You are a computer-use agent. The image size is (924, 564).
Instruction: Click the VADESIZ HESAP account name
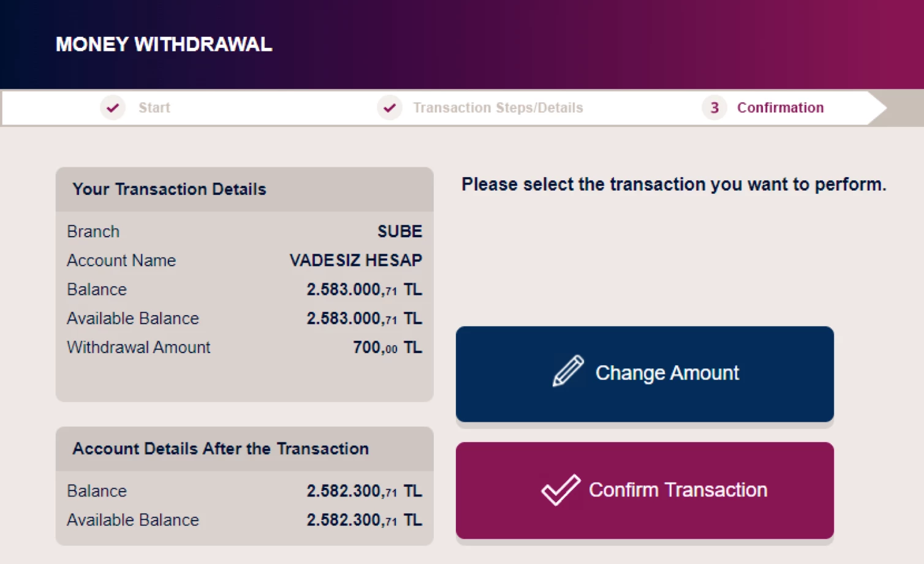pyautogui.click(x=355, y=261)
